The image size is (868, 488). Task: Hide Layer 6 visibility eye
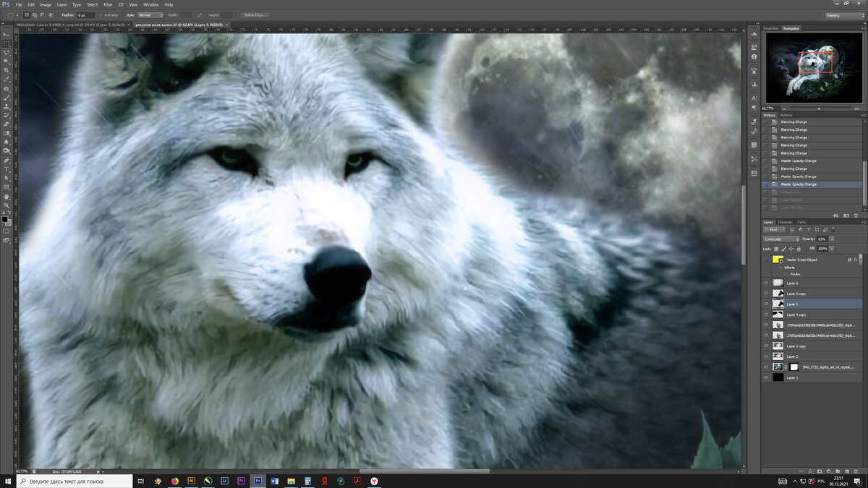click(766, 283)
